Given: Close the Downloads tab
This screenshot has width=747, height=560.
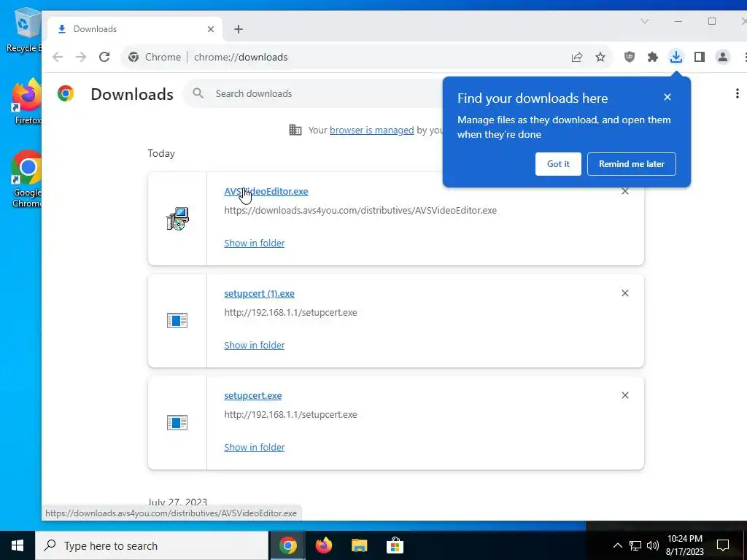Looking at the screenshot, I should 211,29.
